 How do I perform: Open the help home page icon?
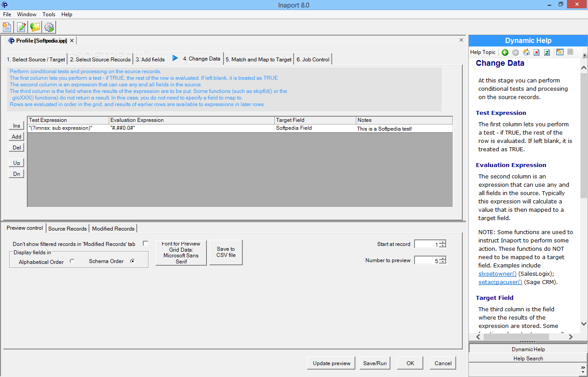[x=526, y=52]
